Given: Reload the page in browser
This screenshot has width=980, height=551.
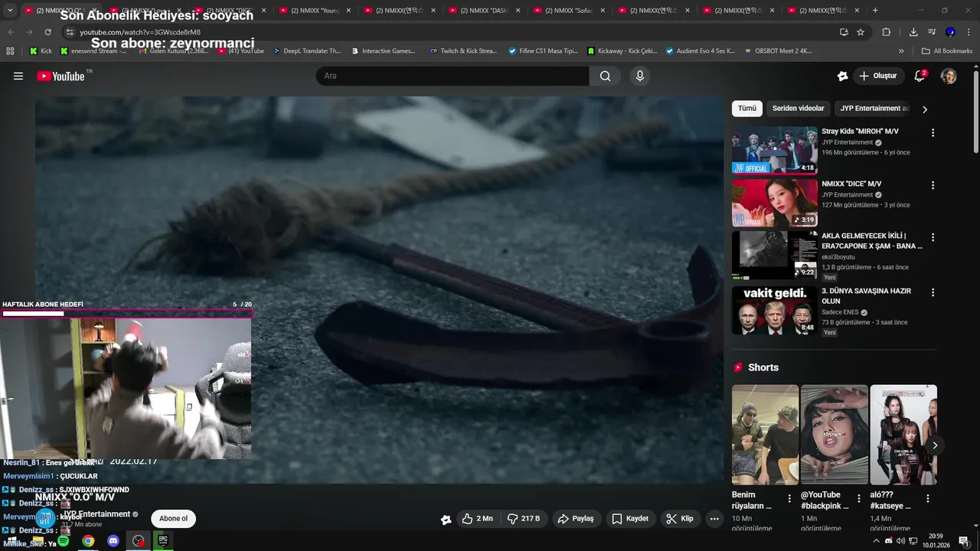Looking at the screenshot, I should 47,32.
